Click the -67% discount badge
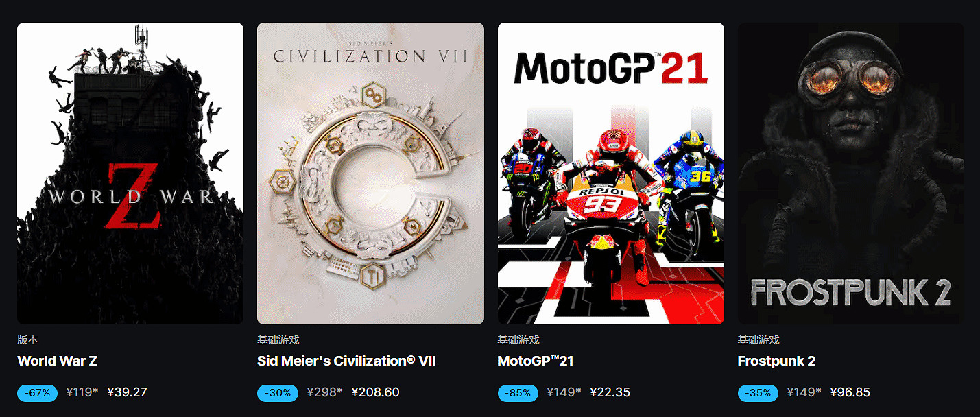This screenshot has height=417, width=980. [38, 393]
